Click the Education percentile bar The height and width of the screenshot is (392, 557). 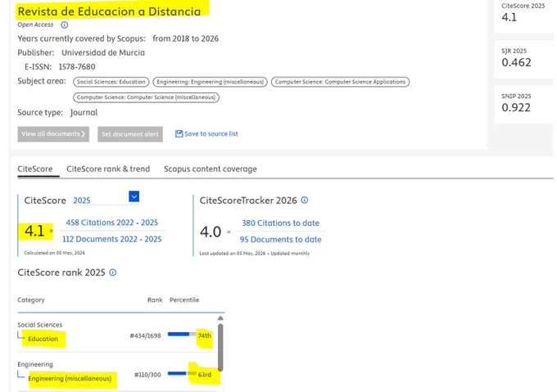click(182, 334)
